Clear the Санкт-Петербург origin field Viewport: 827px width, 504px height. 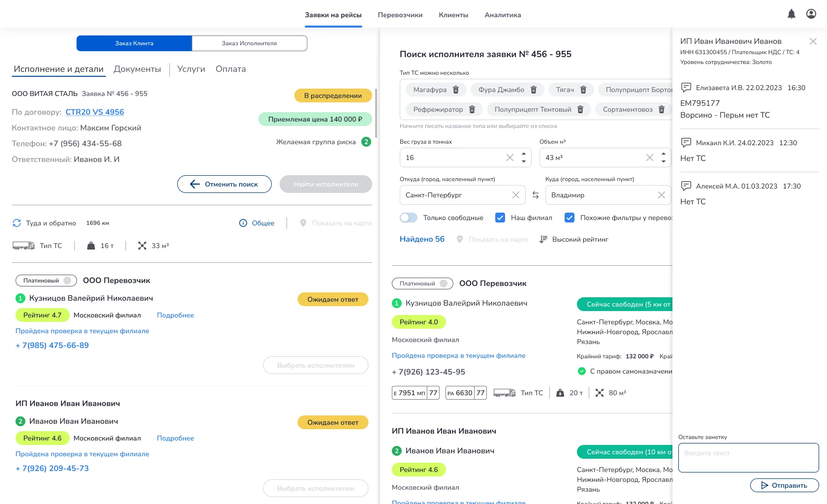point(516,195)
